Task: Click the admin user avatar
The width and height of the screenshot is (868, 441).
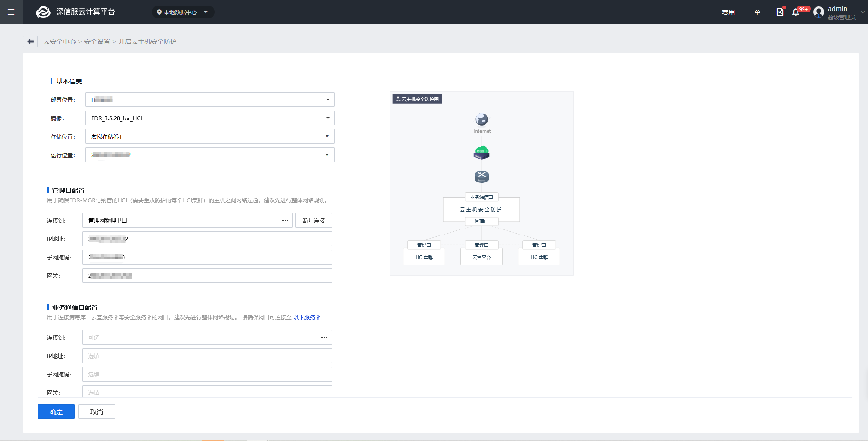Action: (818, 12)
